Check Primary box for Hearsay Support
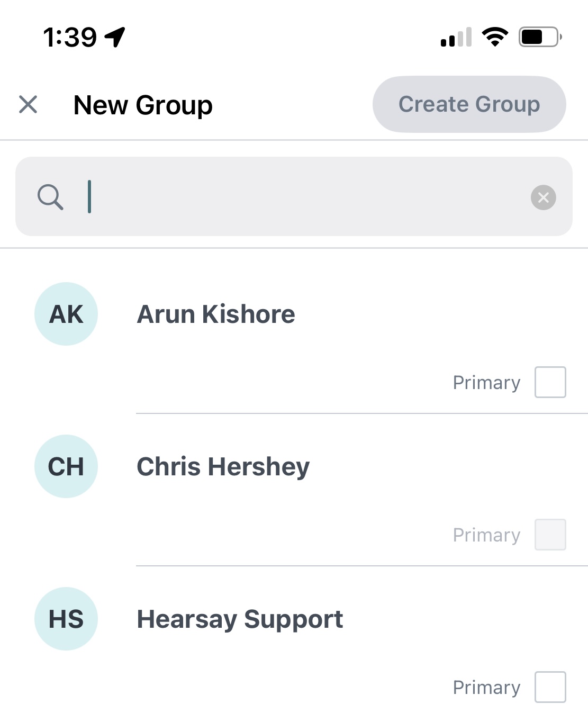The image size is (588, 713). click(550, 687)
